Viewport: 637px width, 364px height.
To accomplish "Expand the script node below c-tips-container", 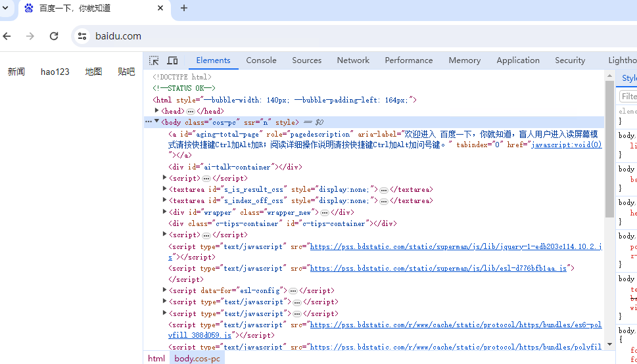I will coord(164,234).
